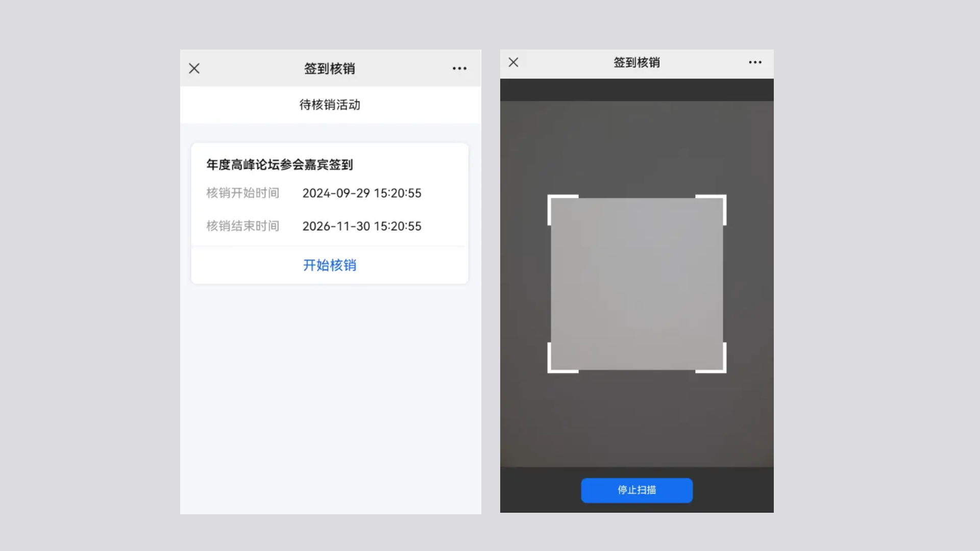Close the left 签到核销 page with X
Screen dimensions: 980x551
[194, 68]
